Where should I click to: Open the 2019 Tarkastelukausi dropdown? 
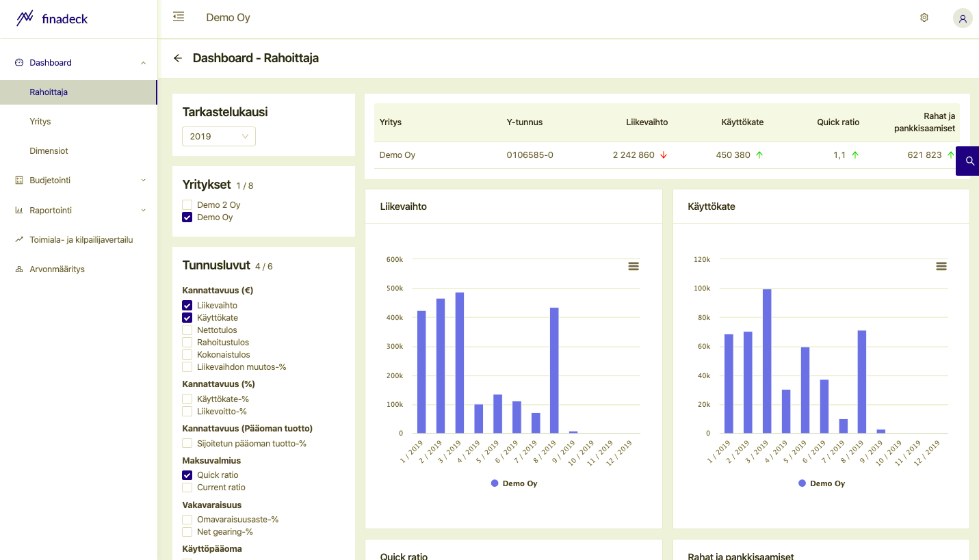219,136
